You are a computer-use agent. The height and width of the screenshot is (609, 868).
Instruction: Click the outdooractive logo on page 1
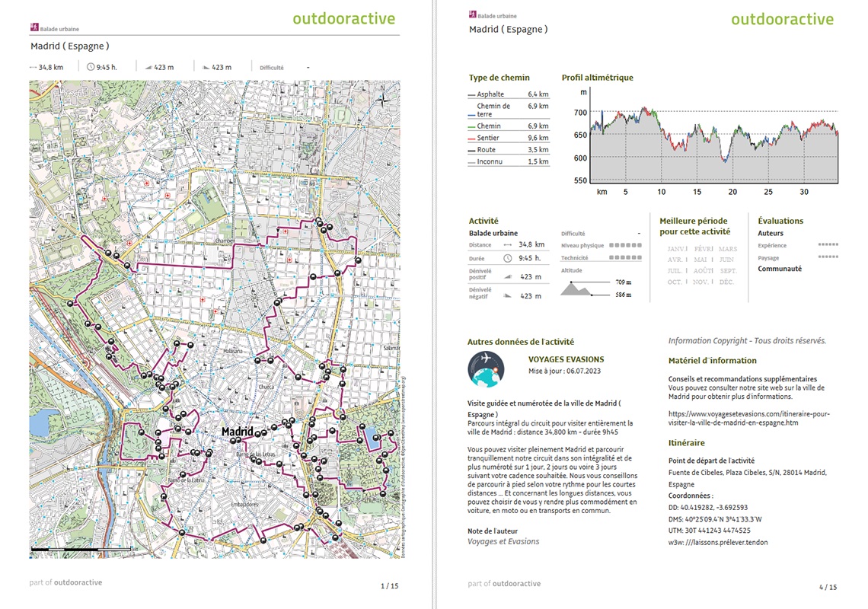pos(343,19)
